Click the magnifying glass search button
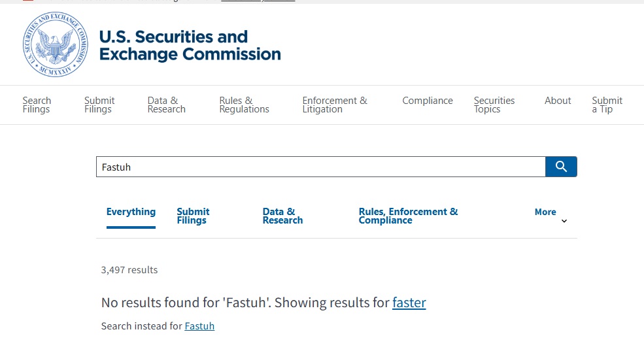 561,167
